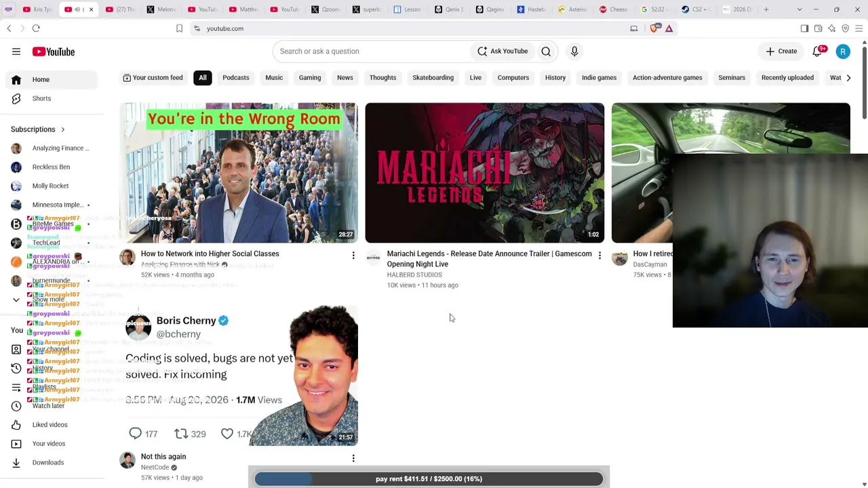Select the Gaming chip
Image resolution: width=868 pixels, height=488 pixels.
tap(310, 78)
